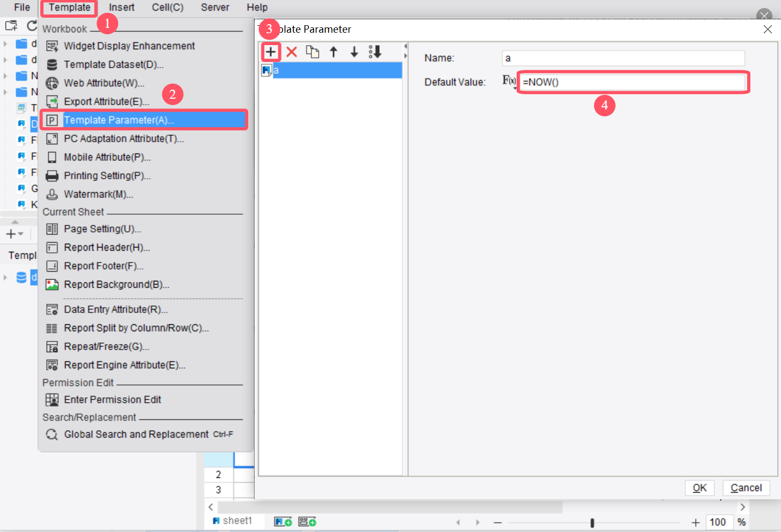The height and width of the screenshot is (532, 781).
Task: Open the Insert menu
Action: pyautogui.click(x=122, y=8)
